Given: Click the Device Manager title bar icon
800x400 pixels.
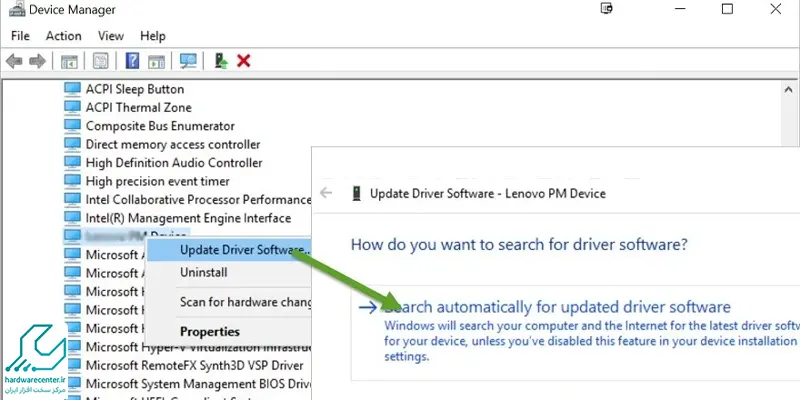Looking at the screenshot, I should [17, 9].
